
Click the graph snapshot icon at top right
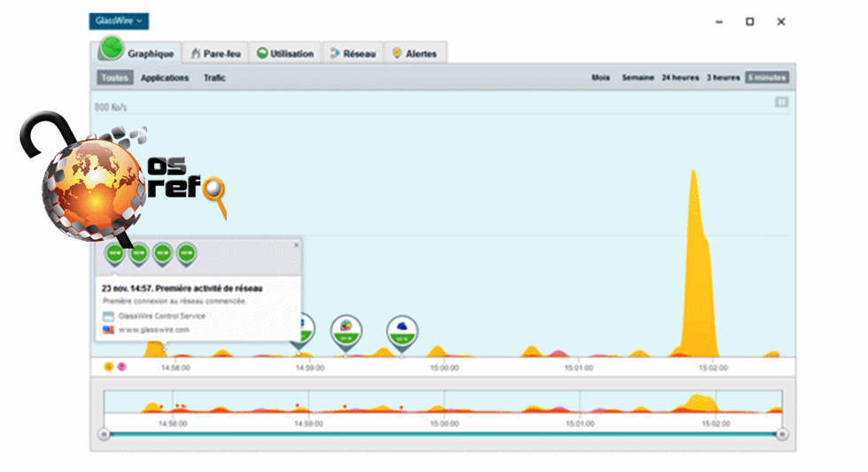tap(781, 103)
